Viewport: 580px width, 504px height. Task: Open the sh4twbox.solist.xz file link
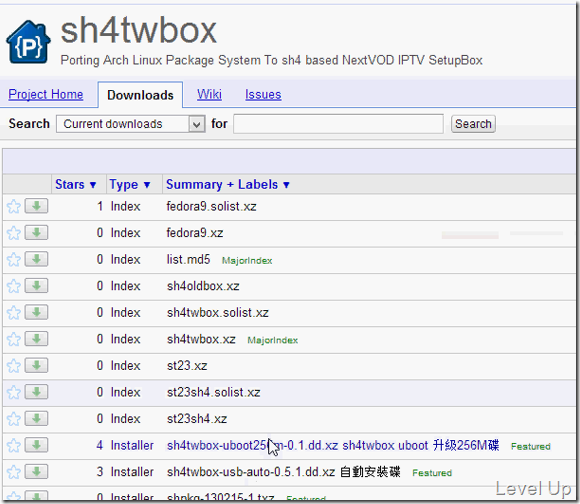point(218,313)
